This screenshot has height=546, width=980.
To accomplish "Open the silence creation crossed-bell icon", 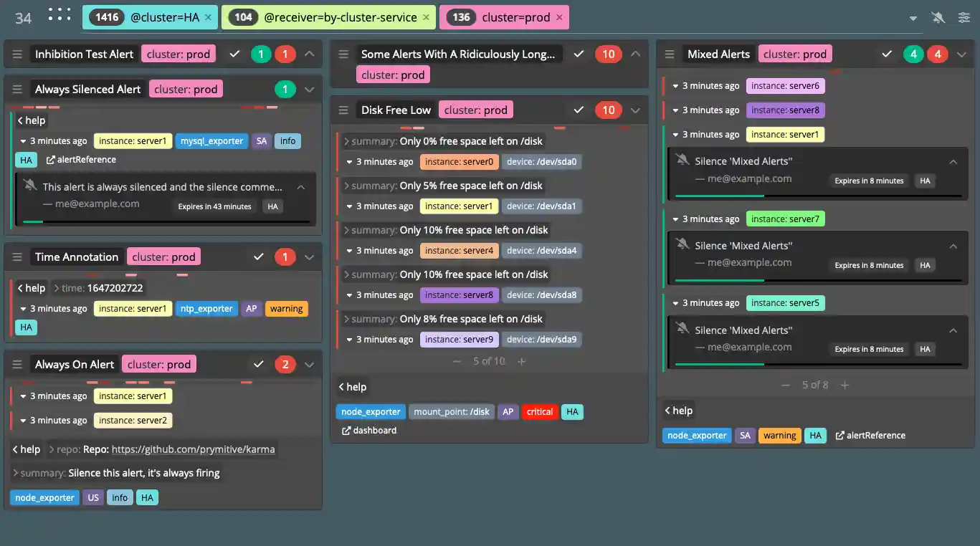I will pos(938,16).
